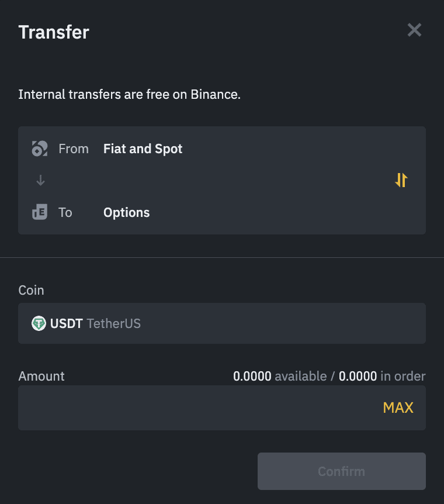
Task: Swap the From and To wallets
Action: tap(401, 180)
